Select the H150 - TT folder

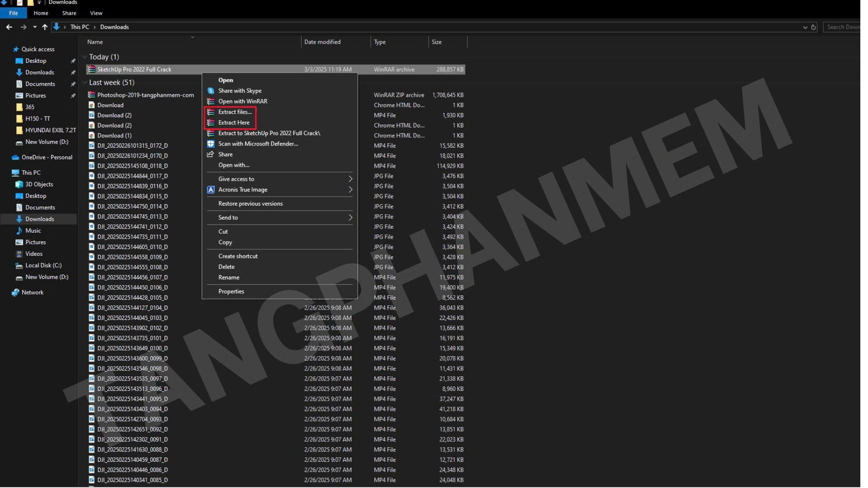pyautogui.click(x=38, y=119)
